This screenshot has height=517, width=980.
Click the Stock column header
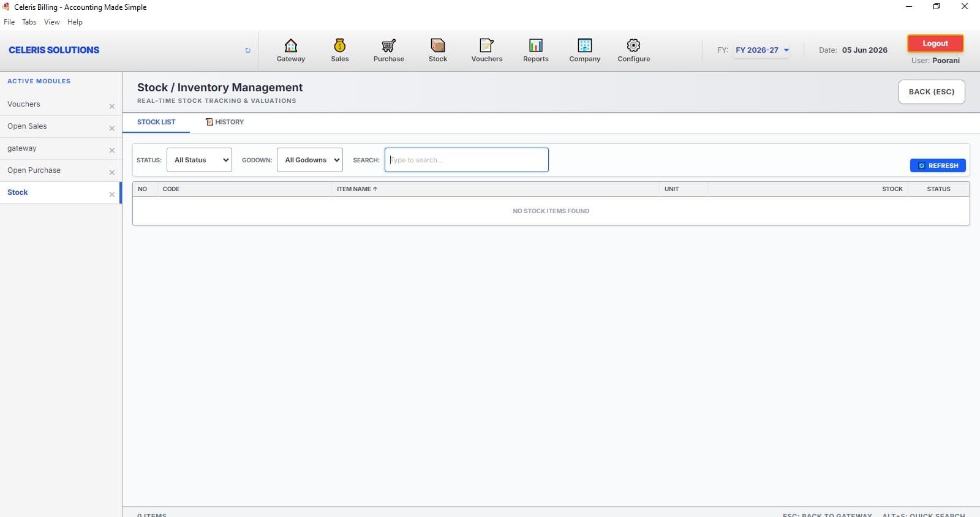point(892,189)
